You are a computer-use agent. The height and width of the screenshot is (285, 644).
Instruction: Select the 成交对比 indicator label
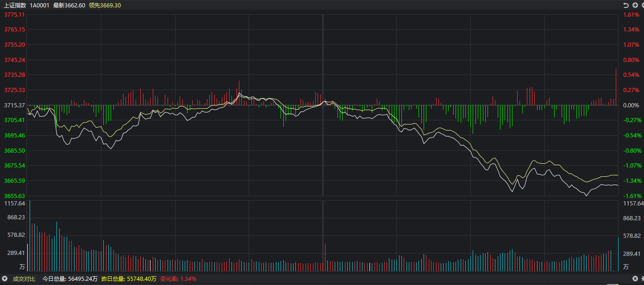point(24,279)
